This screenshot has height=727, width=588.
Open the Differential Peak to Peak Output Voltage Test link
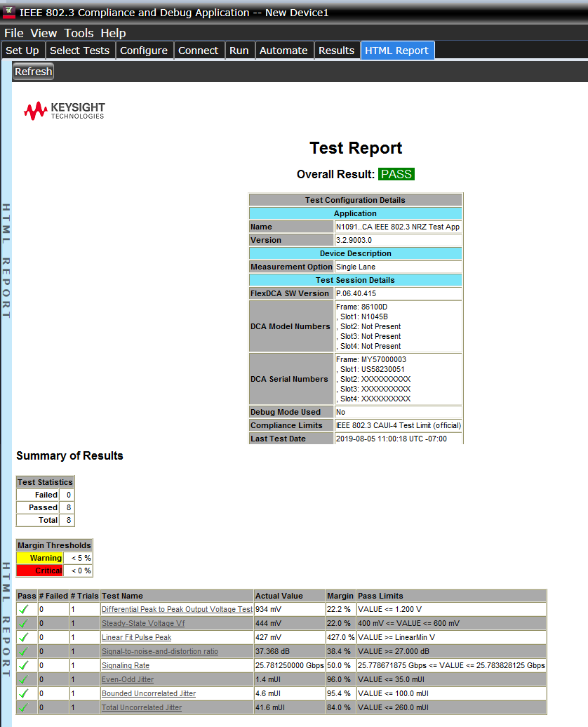(x=176, y=609)
